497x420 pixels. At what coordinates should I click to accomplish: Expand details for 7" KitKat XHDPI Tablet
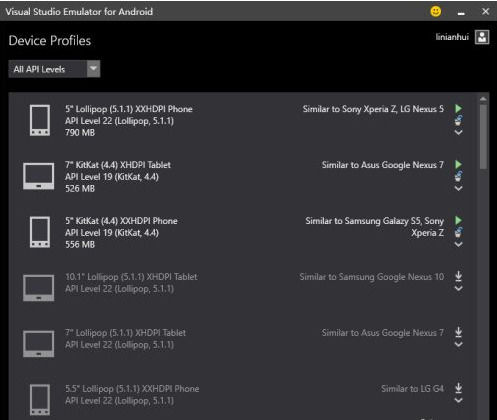click(459, 188)
